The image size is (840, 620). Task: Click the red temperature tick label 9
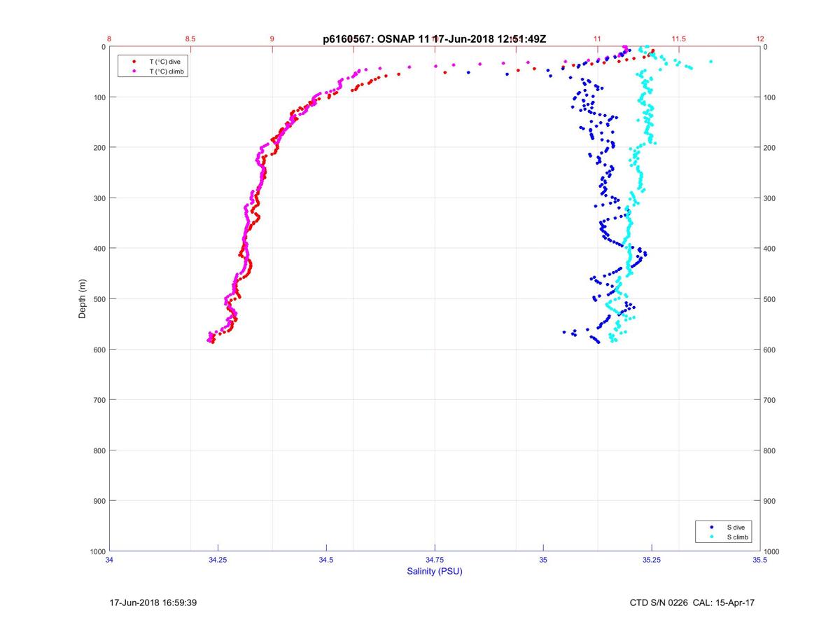[x=272, y=39]
